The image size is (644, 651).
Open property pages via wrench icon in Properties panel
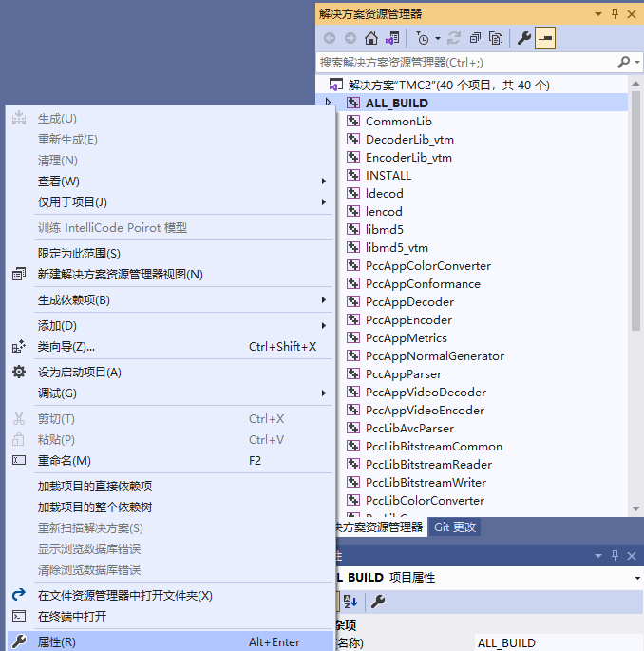point(378,602)
